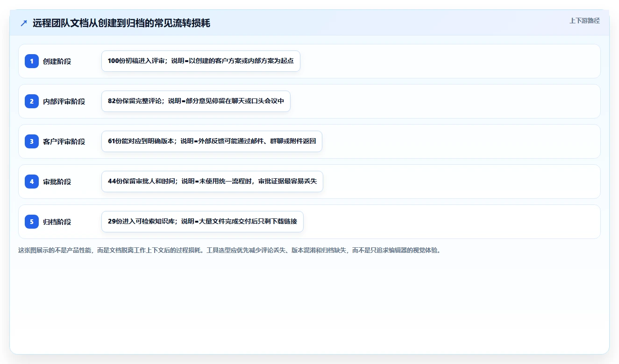The height and width of the screenshot is (364, 619).
Task: Click step number badge 5
Action: pos(32,222)
